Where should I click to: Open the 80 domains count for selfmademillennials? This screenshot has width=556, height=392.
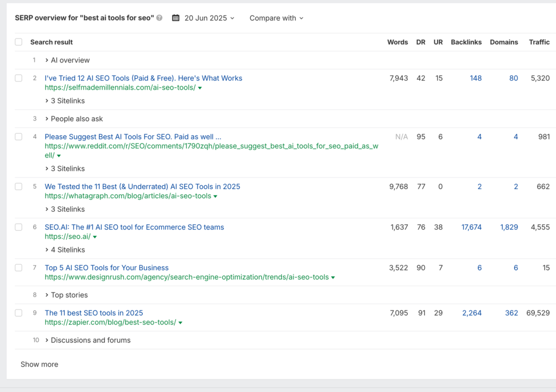click(514, 78)
